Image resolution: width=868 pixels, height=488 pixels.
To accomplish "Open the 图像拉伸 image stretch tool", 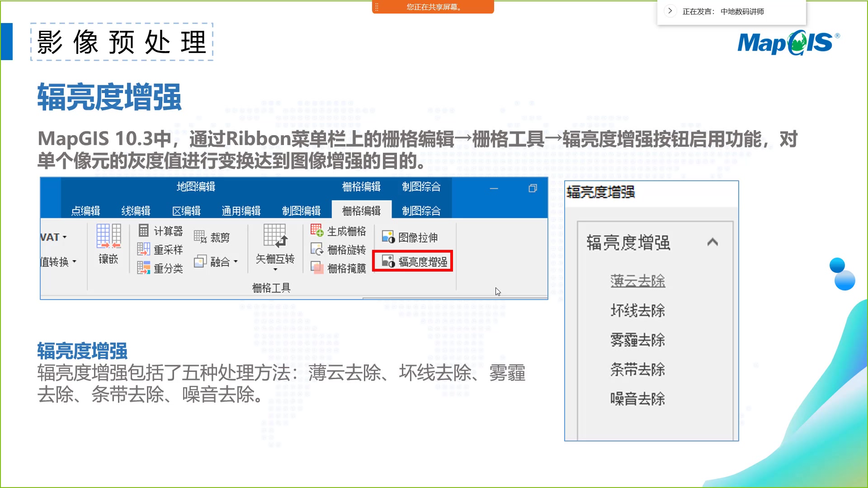I will point(410,237).
